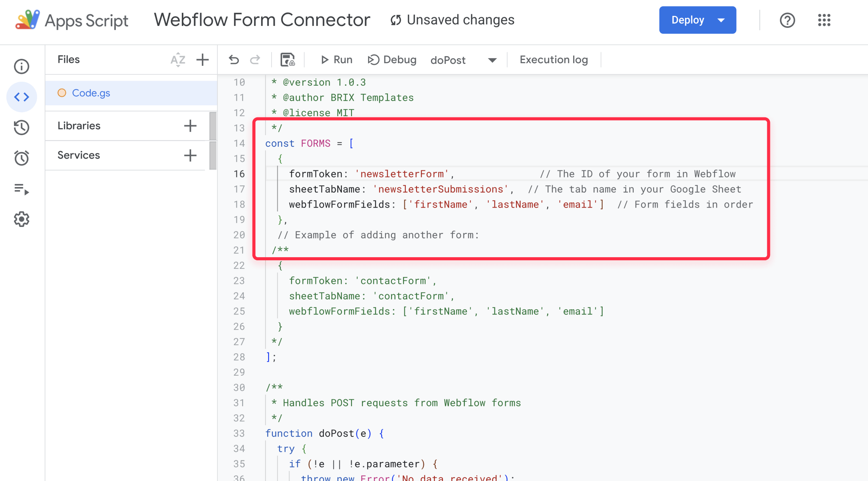Click 'webflowFormFields' key on line 25

coord(339,311)
